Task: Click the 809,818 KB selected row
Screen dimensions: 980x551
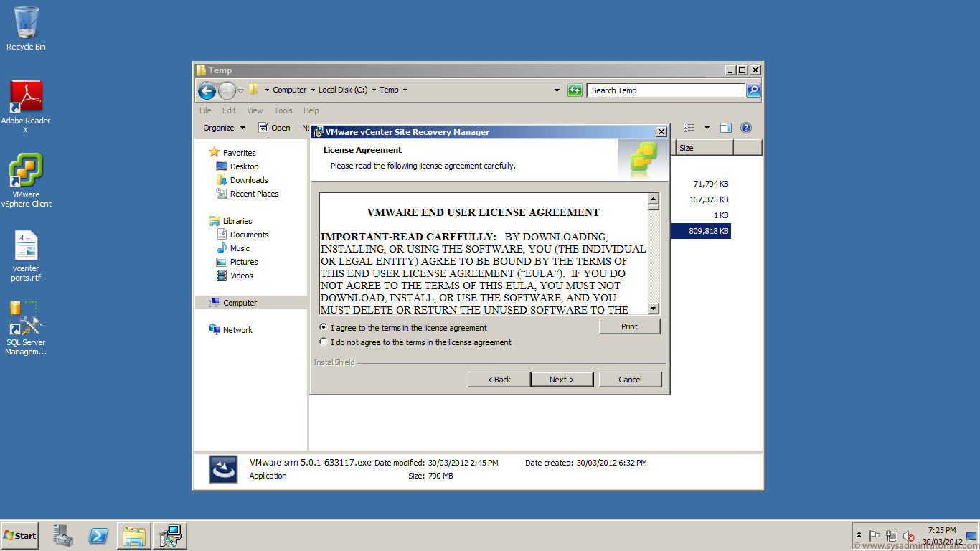Action: coord(701,231)
